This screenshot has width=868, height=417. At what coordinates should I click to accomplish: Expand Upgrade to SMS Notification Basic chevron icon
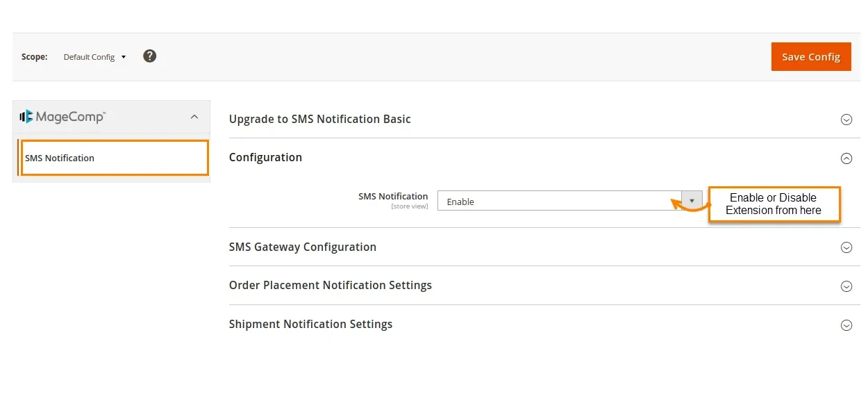[846, 120]
